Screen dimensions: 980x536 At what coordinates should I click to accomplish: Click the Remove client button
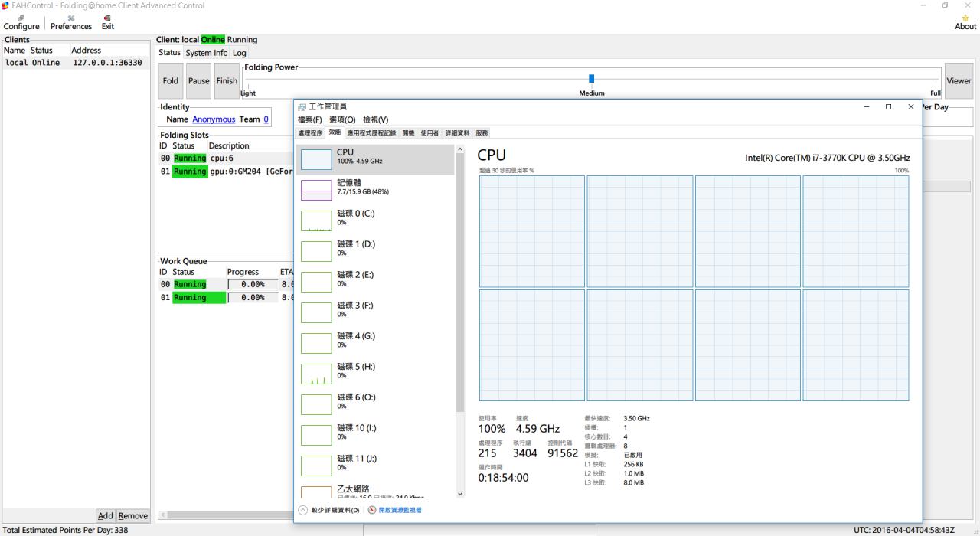click(133, 516)
